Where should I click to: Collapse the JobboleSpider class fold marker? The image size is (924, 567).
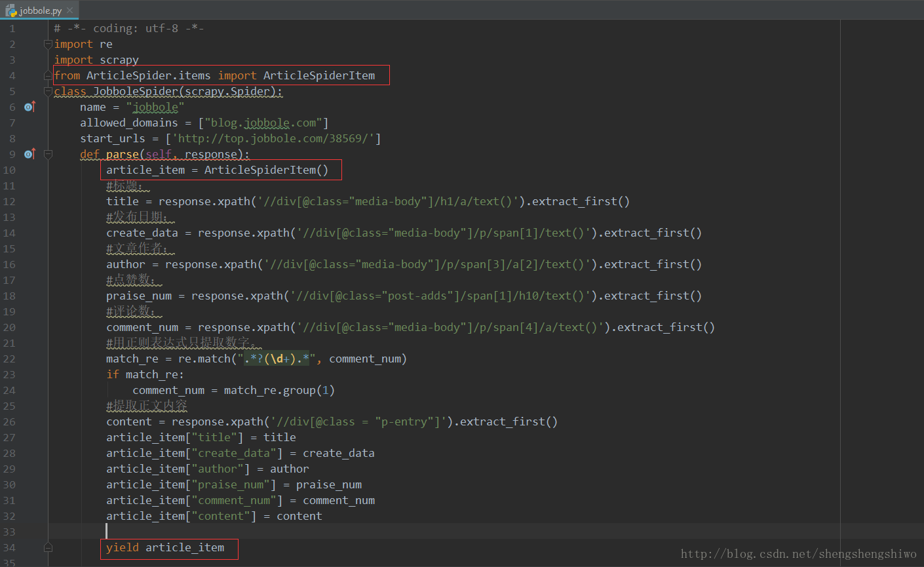pyautogui.click(x=48, y=91)
